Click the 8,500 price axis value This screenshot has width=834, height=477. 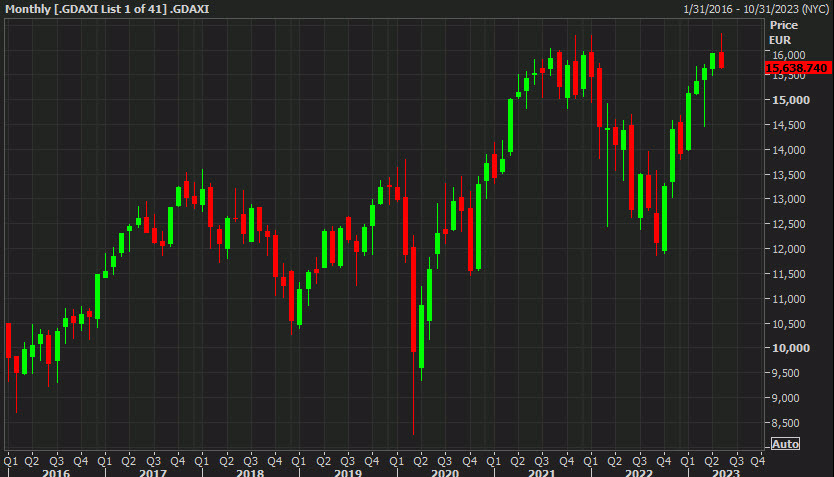pos(785,423)
